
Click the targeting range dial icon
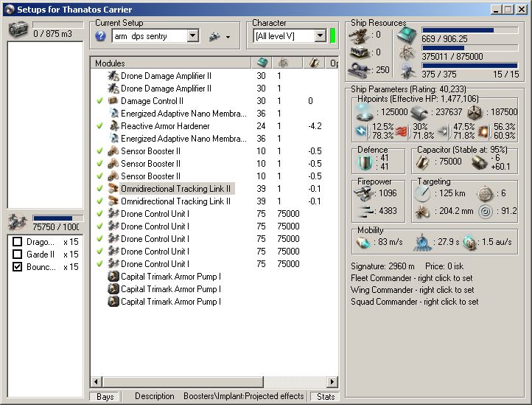[422, 193]
